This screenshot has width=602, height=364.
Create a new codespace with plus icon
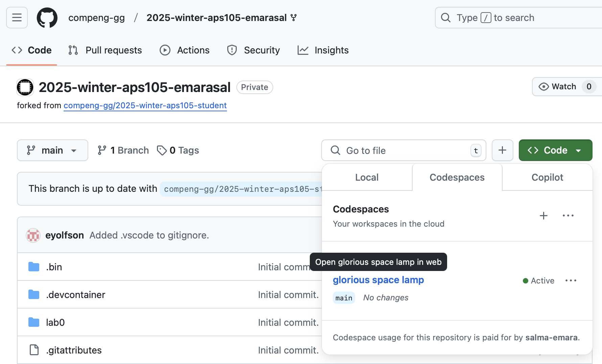click(543, 215)
